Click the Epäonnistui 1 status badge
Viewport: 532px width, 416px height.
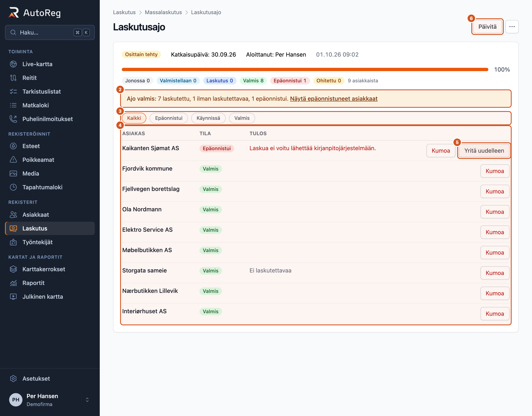click(x=290, y=81)
